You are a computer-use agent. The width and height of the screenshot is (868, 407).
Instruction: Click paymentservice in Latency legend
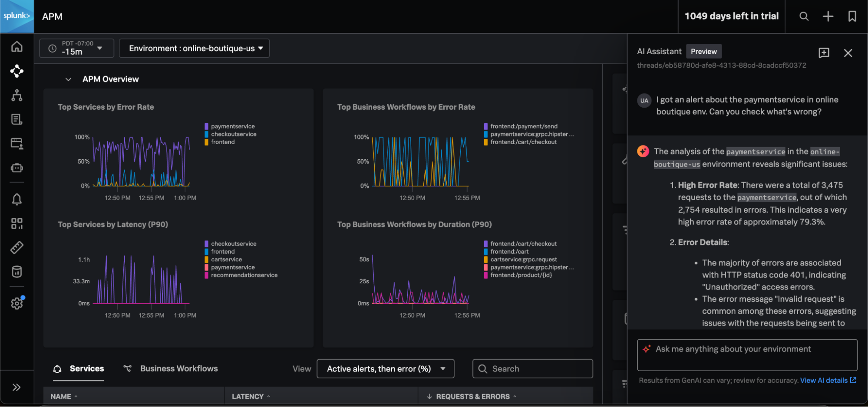coord(233,267)
